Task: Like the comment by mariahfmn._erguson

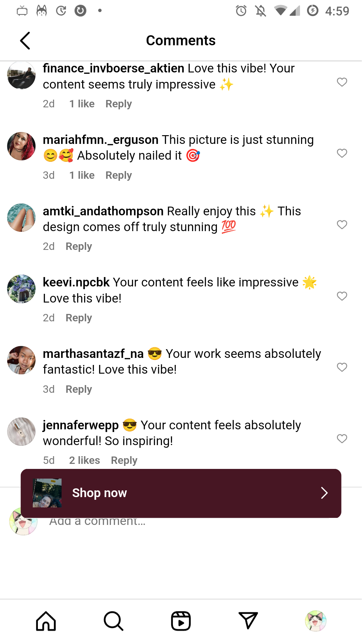Action: pos(342,153)
